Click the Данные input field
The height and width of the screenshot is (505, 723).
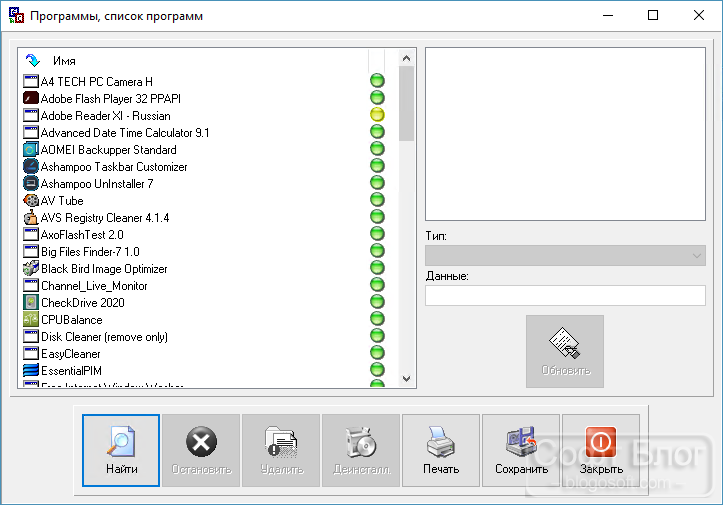point(565,295)
